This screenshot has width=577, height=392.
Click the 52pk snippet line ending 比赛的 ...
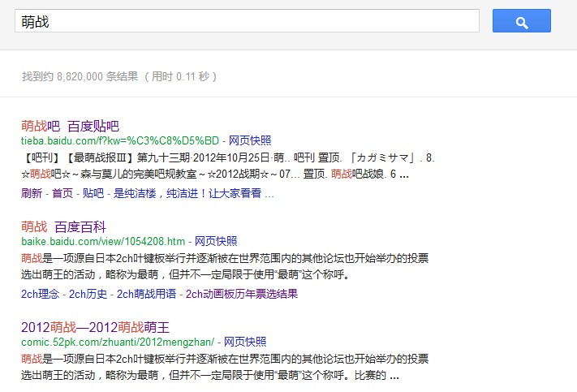coord(210,375)
